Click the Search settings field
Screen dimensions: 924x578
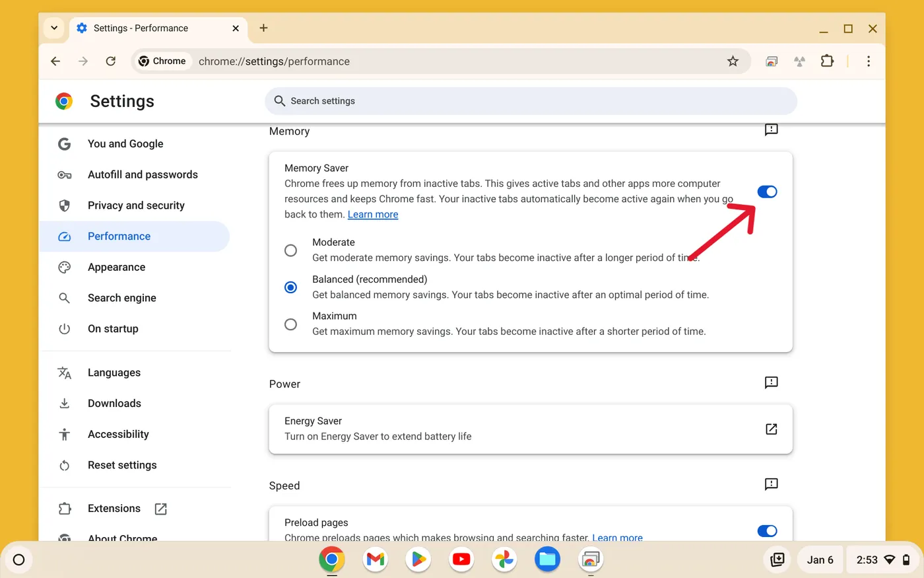[531, 101]
